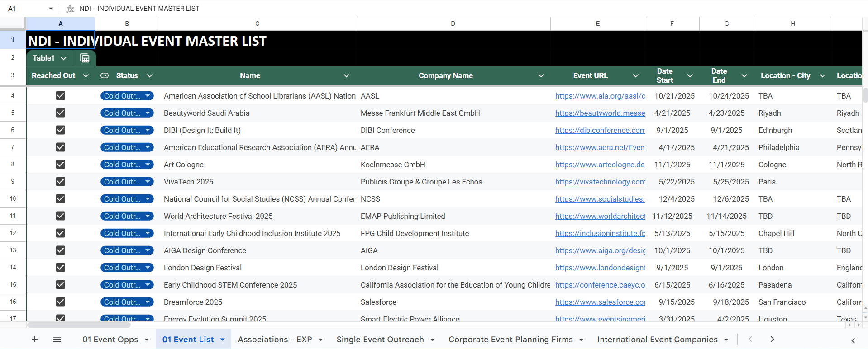Select the Koelnmesse GmbH cell
Viewport: 868px width, 349px height.
pos(453,165)
